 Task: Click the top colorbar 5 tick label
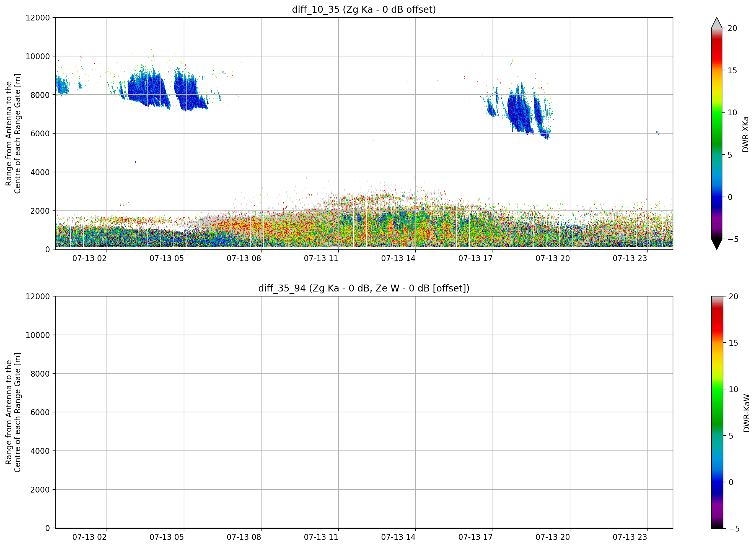pos(730,155)
